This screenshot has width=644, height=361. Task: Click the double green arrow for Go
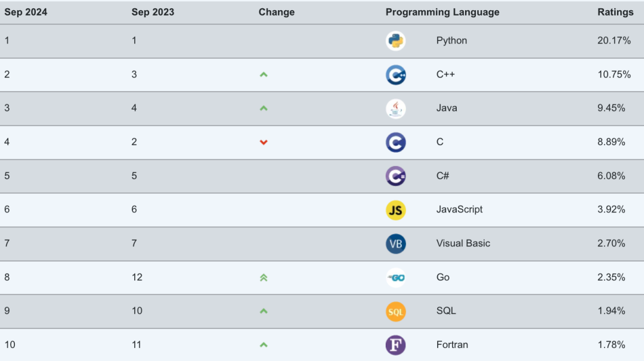(264, 277)
